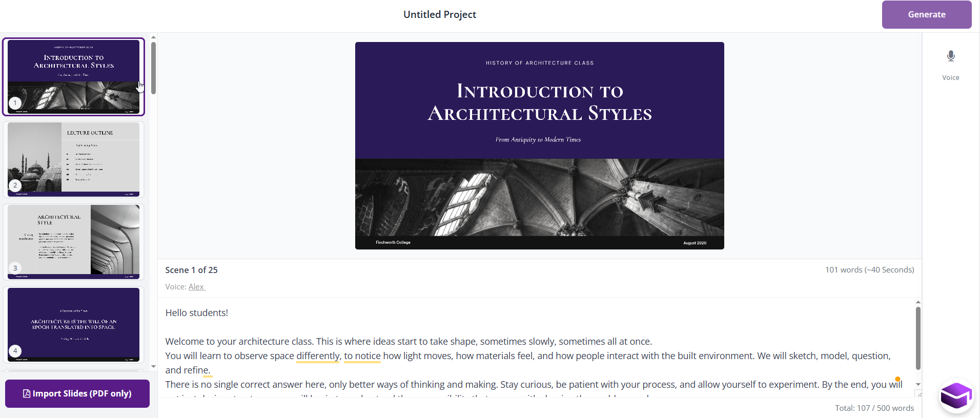This screenshot has height=418, width=980.
Task: Select the Architectural Style slide thumbnail
Action: point(74,242)
